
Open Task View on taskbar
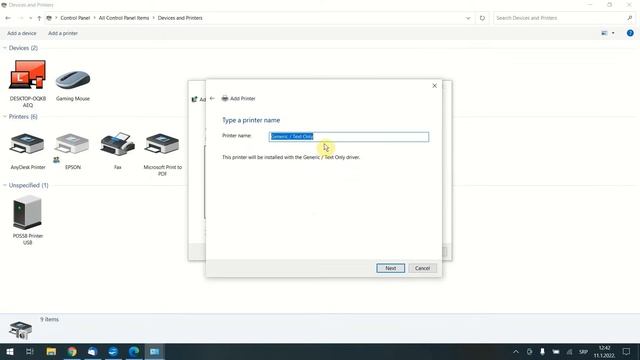(30, 351)
